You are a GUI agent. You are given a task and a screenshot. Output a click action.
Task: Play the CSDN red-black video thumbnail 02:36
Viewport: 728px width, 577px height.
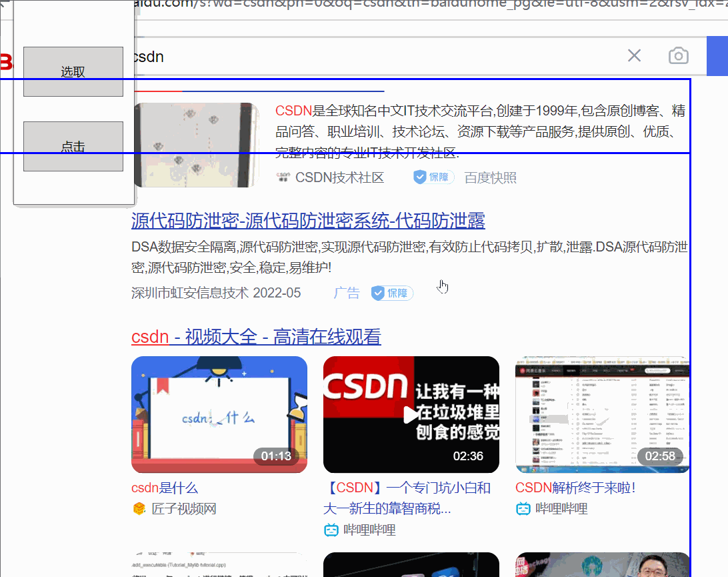(x=411, y=414)
